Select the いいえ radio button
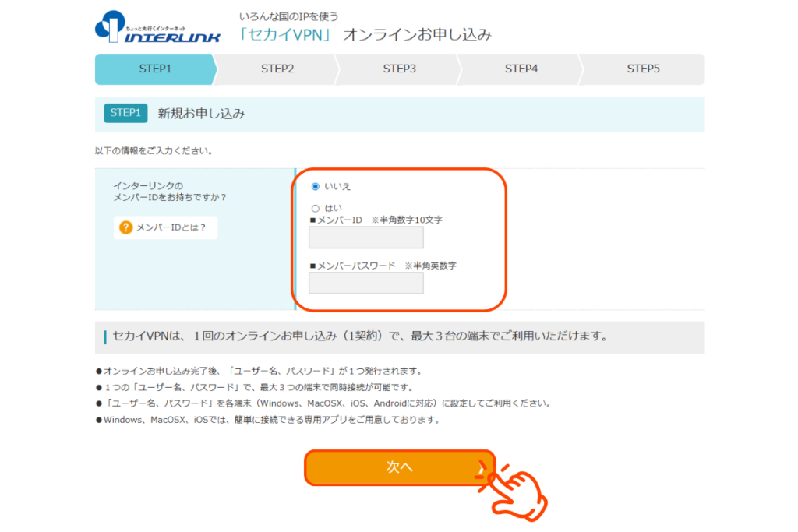This screenshot has height=532, width=798. point(316,187)
